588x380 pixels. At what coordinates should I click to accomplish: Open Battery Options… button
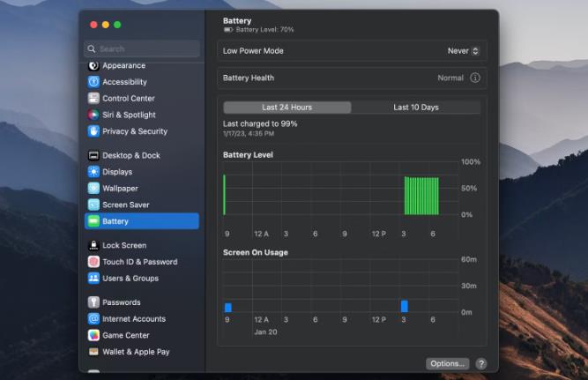[447, 363]
